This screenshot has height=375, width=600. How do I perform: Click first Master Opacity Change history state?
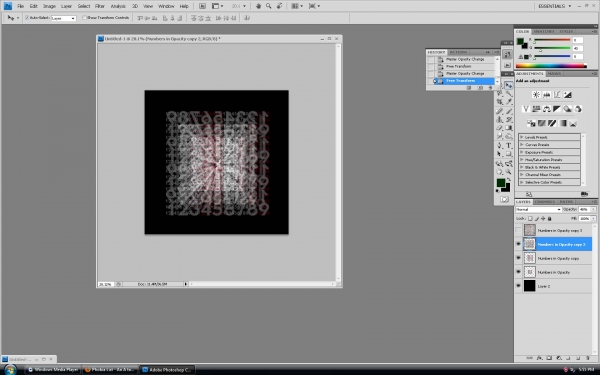[x=465, y=59]
